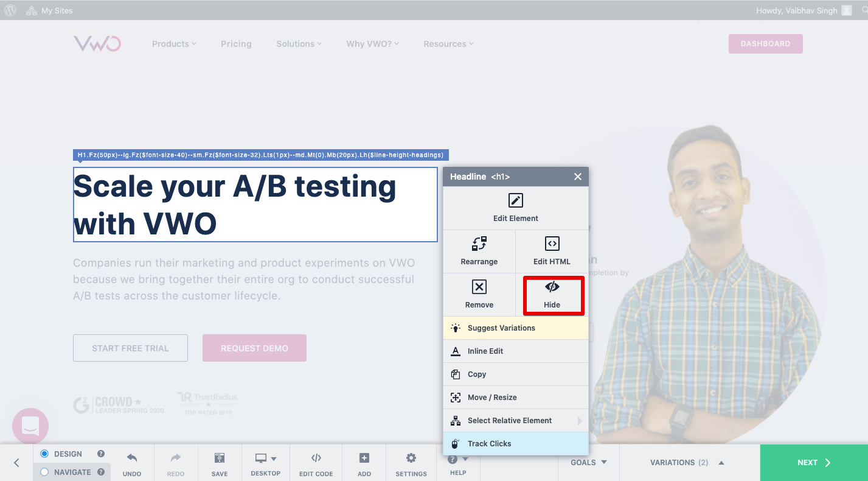Select Track Clicks menu entry

tap(516, 444)
